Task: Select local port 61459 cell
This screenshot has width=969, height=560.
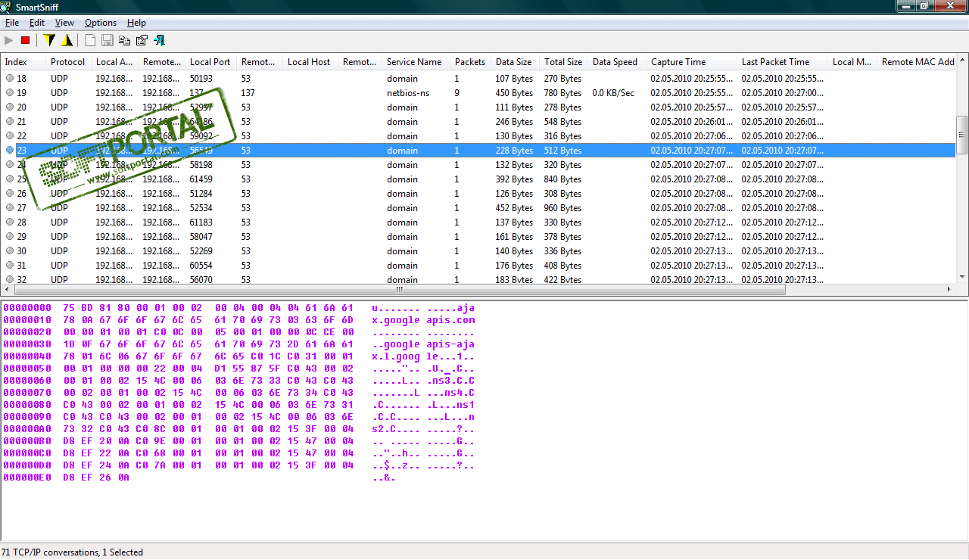Action: tap(201, 179)
